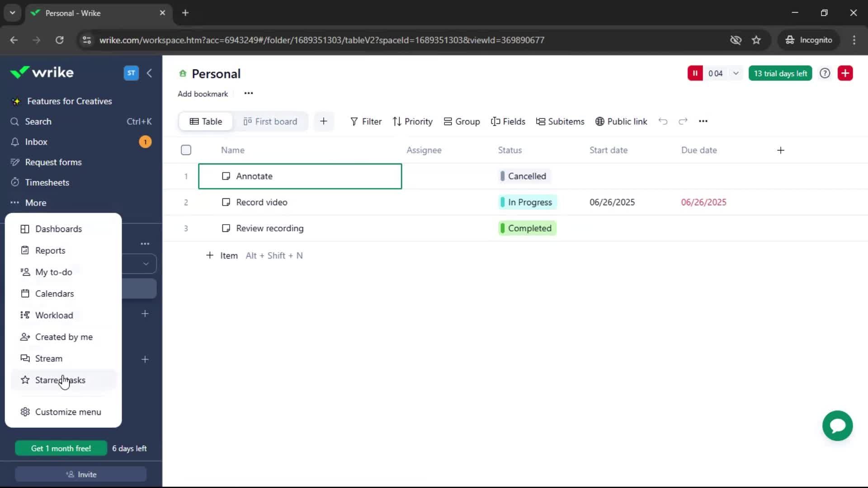Sort by the Name column header
This screenshot has height=488, width=868.
[x=233, y=150]
